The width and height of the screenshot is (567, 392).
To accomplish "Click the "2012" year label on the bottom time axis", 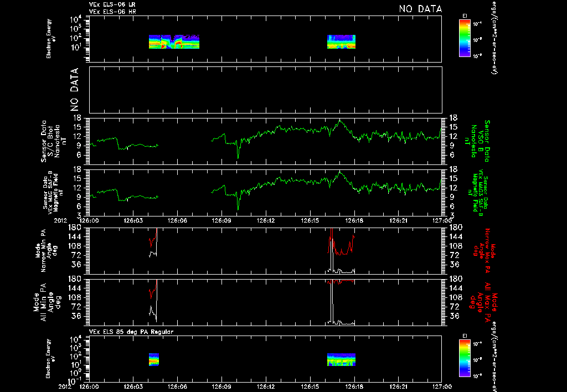I will (64, 386).
